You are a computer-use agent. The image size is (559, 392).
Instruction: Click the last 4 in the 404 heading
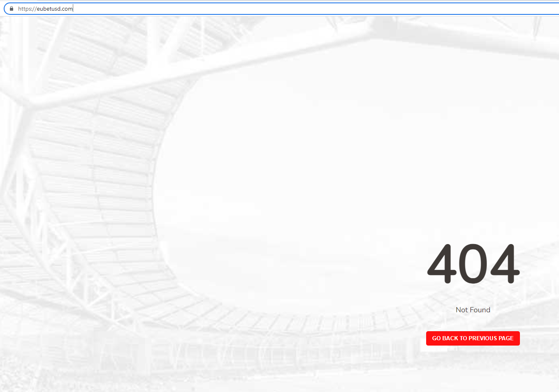505,264
